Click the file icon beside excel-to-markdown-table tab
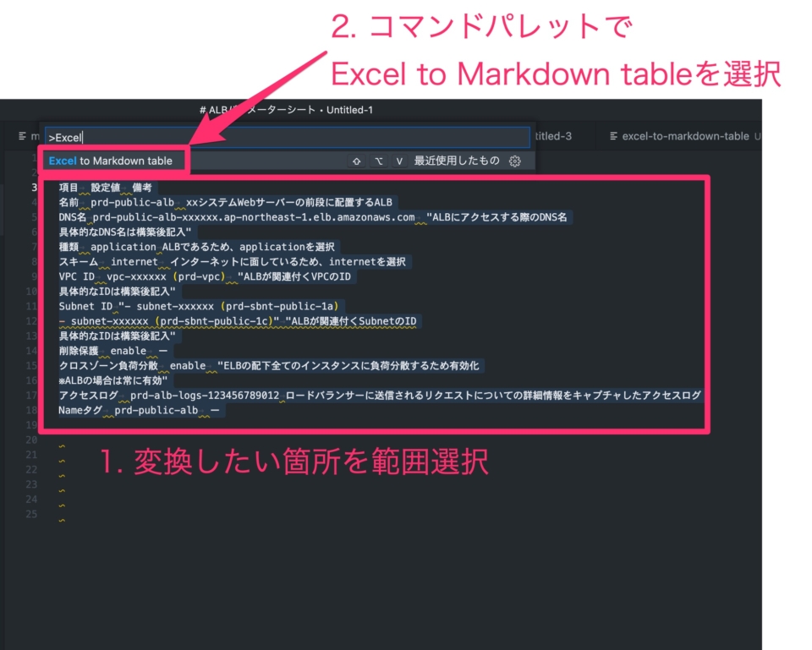 coord(612,136)
